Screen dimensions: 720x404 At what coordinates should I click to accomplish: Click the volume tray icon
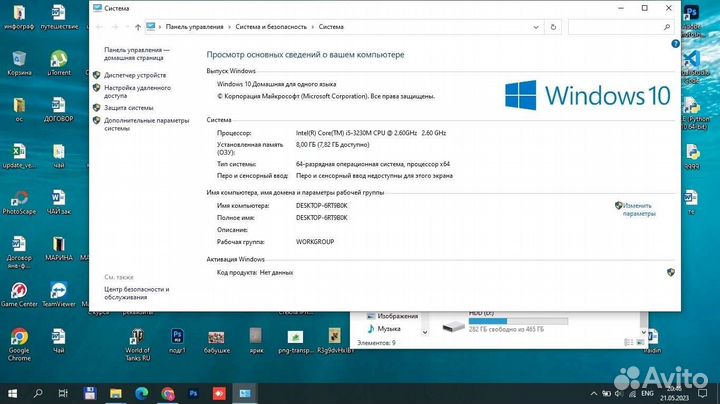(619, 393)
